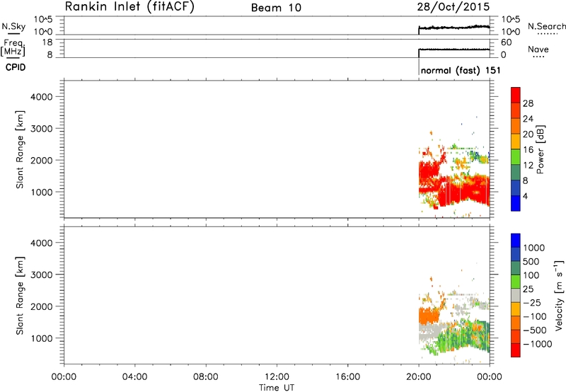Click the red swatch above 28 dB
Viewport: 566px width, 392px height.
pos(516,96)
